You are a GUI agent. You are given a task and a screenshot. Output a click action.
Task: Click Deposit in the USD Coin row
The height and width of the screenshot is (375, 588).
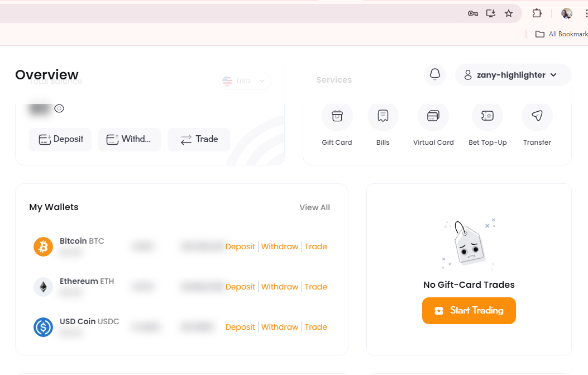[x=240, y=327]
